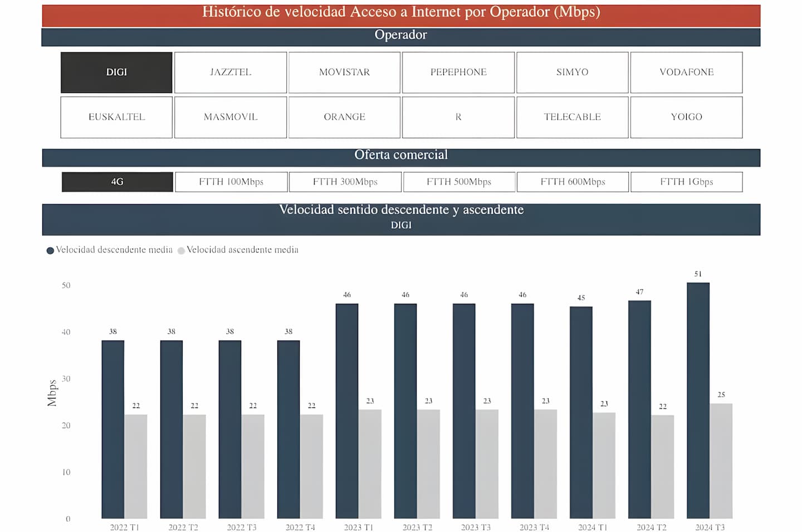Image resolution: width=802 pixels, height=532 pixels.
Task: Click the 2024 T2 upload bar (22)
Action: point(663,467)
